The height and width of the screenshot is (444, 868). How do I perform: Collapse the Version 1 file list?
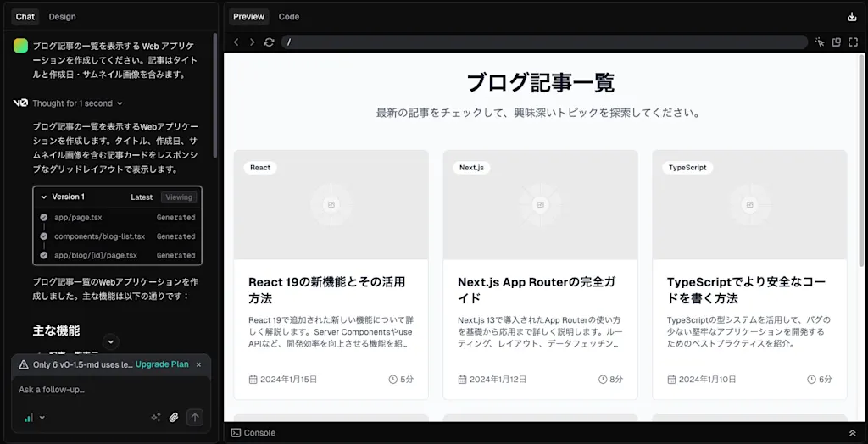coord(44,197)
